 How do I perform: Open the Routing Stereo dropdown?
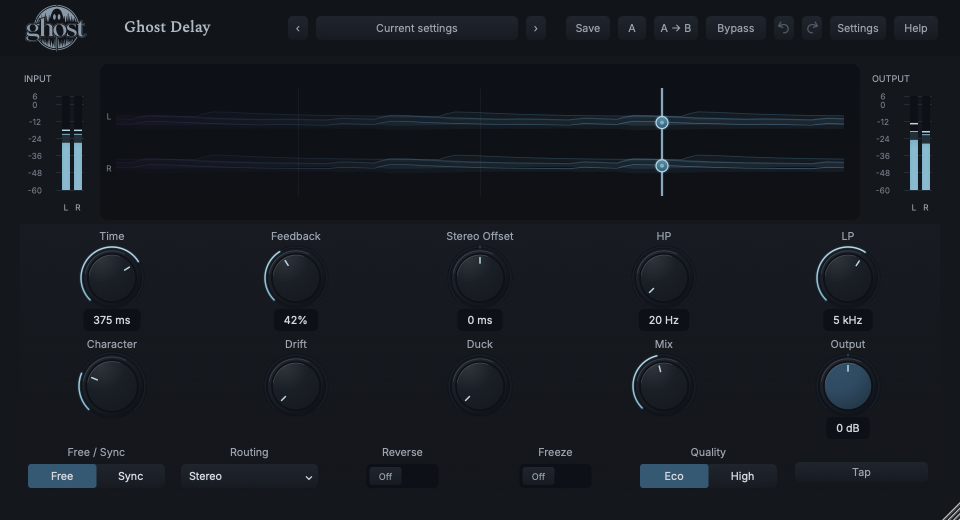pyautogui.click(x=249, y=476)
